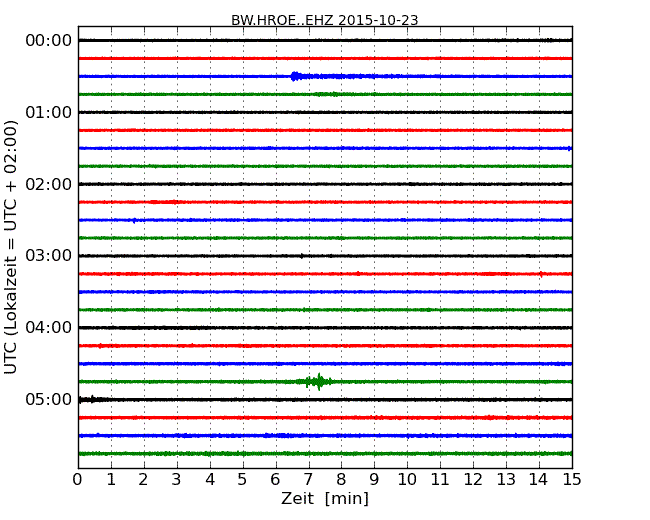Click the plot title BW.HROE..EHZ 2015-10-23
Image resolution: width=650 pixels, height=520 pixels.
[x=325, y=20]
